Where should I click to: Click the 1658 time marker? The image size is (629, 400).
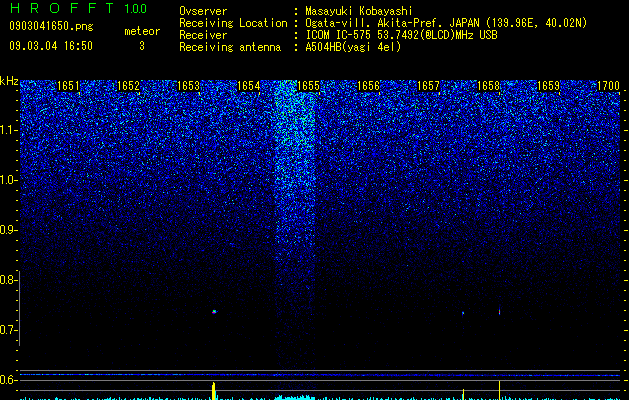[x=489, y=86]
